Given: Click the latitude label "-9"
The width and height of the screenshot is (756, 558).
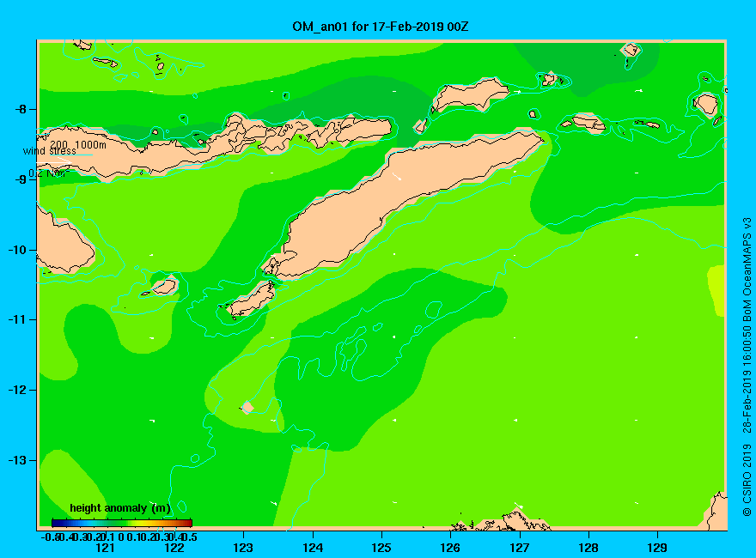Looking at the screenshot, I should coord(21,179).
